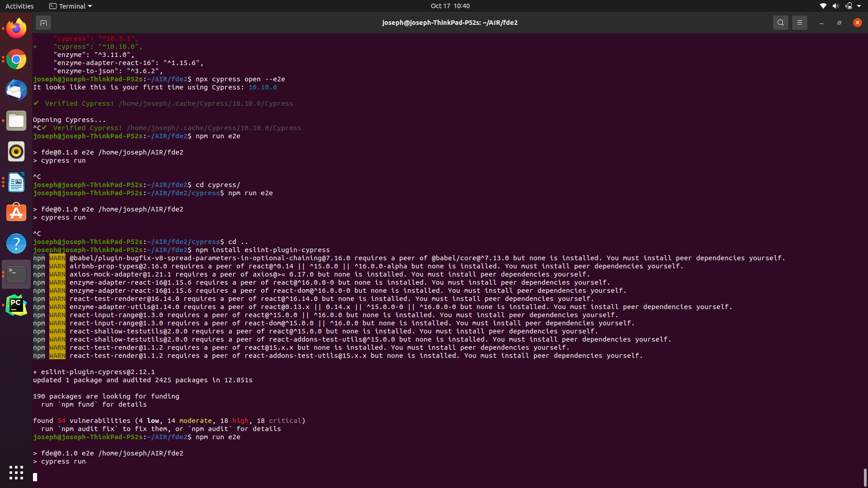Viewport: 868px width, 488px height.
Task: Click the react-test-renderer@16.14.0 warning line
Action: click(313, 299)
